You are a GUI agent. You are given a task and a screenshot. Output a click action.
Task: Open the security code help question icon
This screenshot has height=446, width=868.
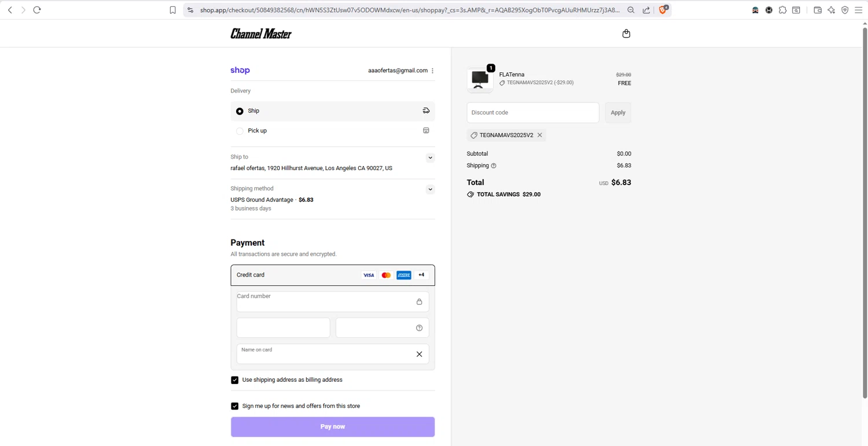[x=420, y=328]
